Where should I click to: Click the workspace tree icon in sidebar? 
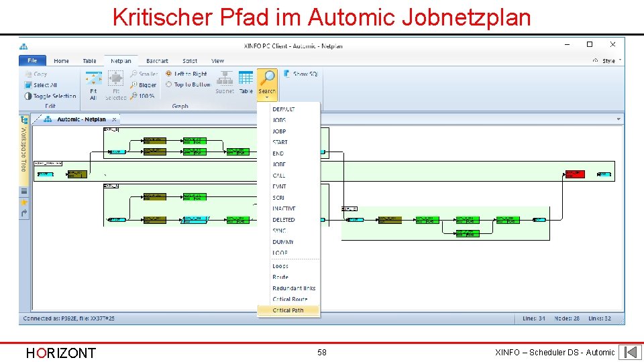(x=24, y=120)
